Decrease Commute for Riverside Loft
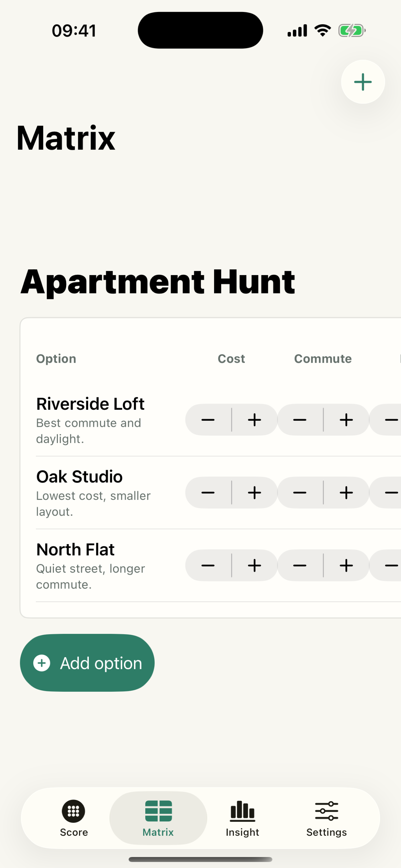Image resolution: width=401 pixels, height=868 pixels. (x=300, y=420)
